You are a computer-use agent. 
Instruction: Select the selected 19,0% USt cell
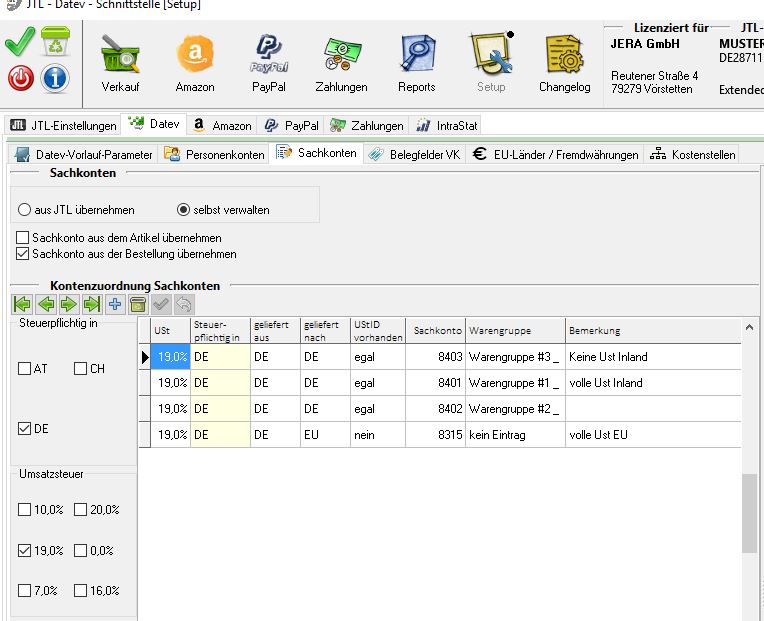click(x=171, y=357)
